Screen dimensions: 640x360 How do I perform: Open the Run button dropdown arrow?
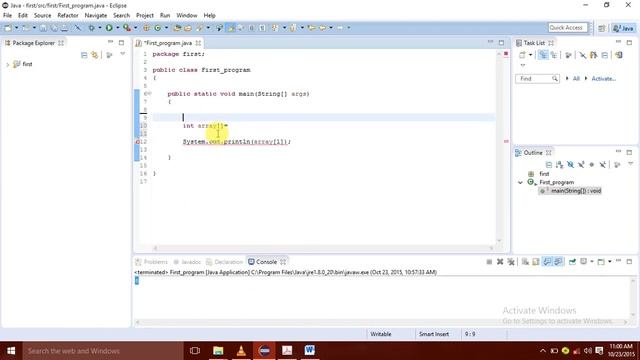pos(118,28)
